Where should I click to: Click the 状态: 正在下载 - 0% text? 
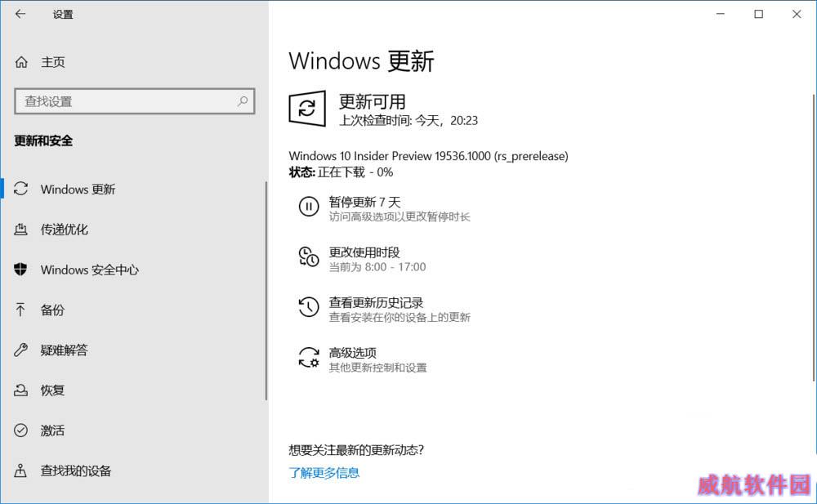click(341, 172)
